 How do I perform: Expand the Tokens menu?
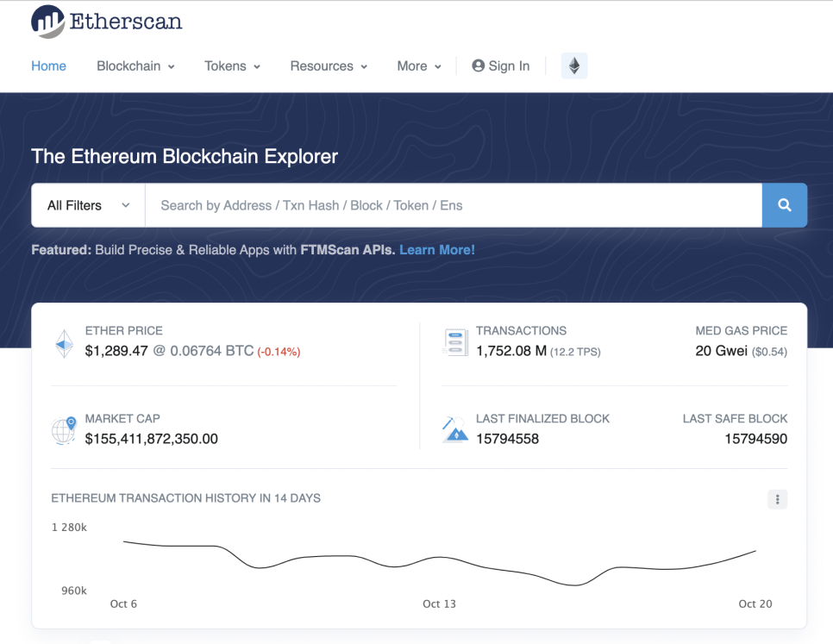click(x=232, y=66)
